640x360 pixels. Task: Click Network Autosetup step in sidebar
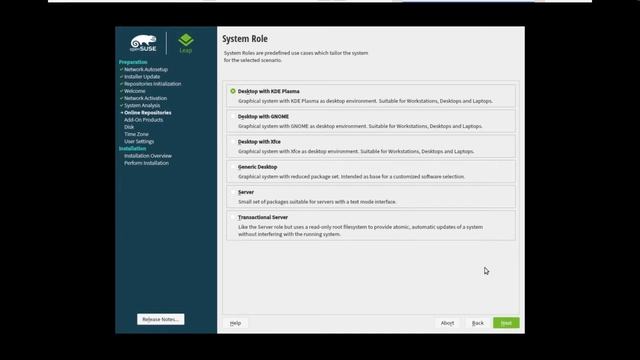[x=146, y=69]
